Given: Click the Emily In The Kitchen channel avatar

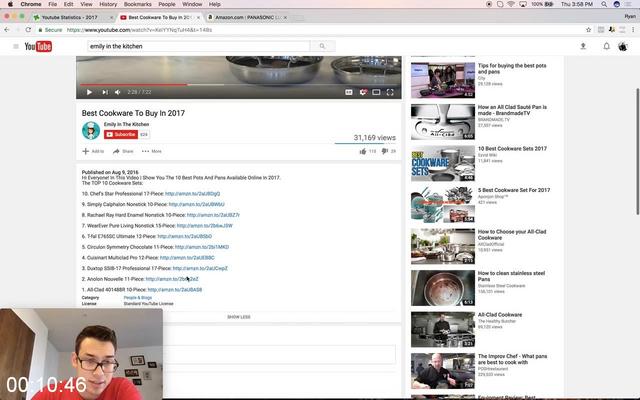Looking at the screenshot, I should 91,131.
